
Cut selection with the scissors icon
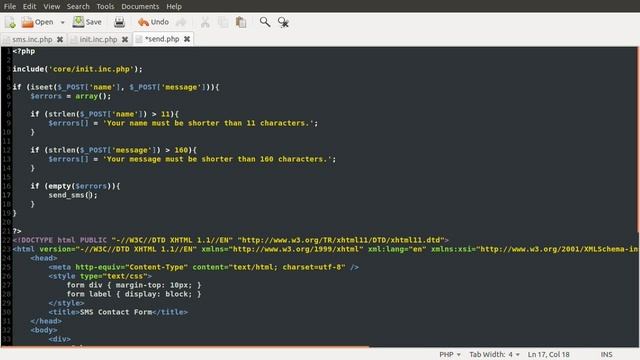click(x=205, y=22)
